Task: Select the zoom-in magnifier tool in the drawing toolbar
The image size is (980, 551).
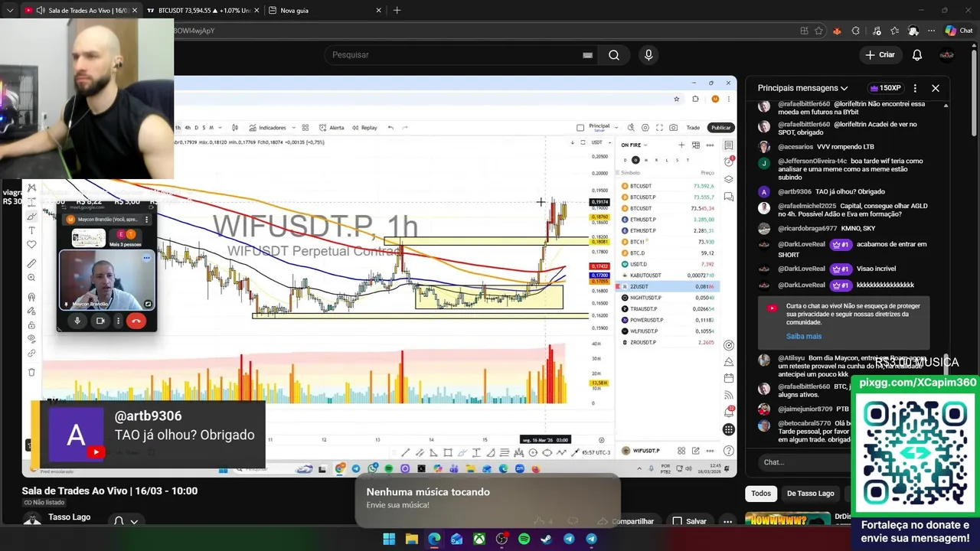Action: pos(31,278)
